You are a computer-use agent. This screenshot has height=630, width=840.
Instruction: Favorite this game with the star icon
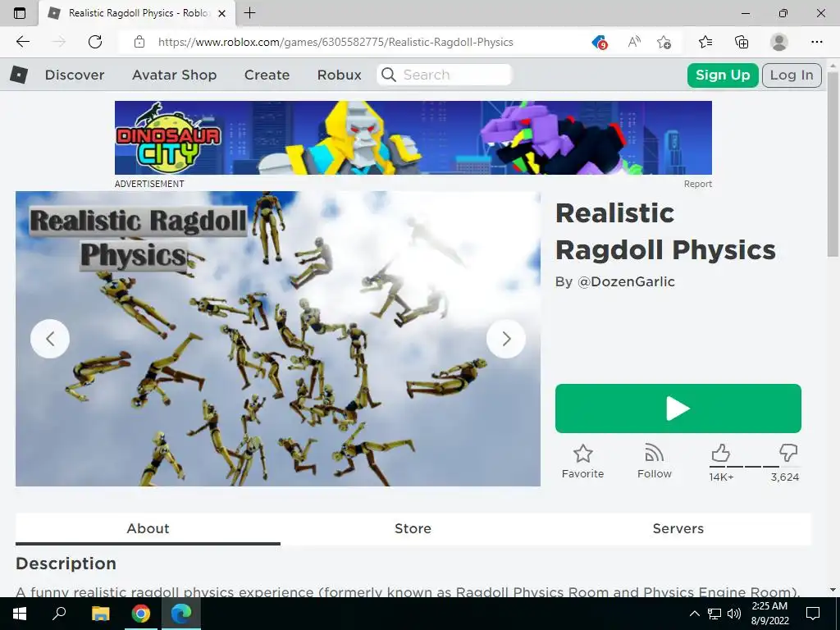pyautogui.click(x=583, y=454)
